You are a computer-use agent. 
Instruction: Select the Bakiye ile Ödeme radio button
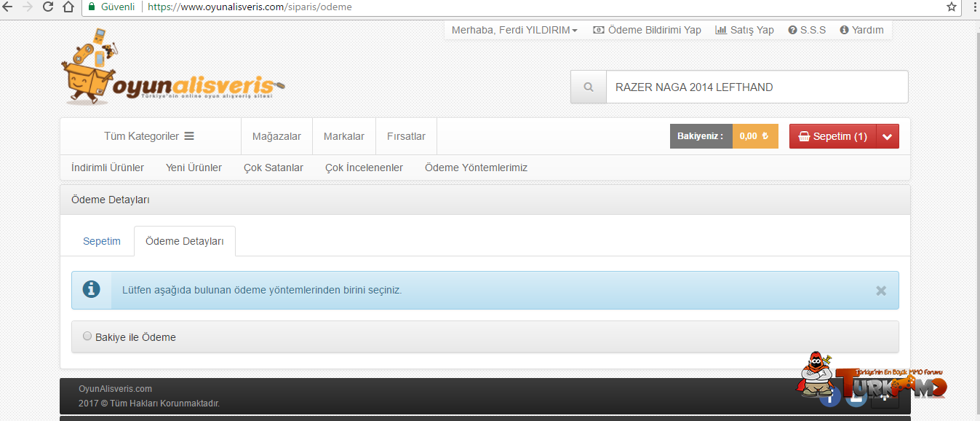87,337
